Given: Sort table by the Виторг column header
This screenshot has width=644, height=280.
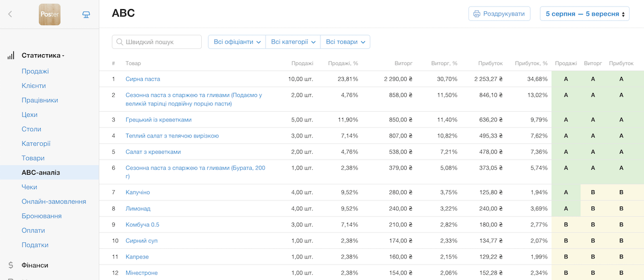Looking at the screenshot, I should [x=404, y=63].
